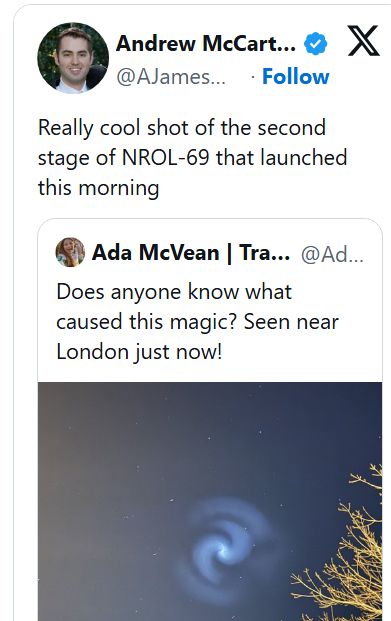Viewport: 391px width, 621px height.
Task: Open the Ada McVean | Tra... name
Action: point(191,252)
